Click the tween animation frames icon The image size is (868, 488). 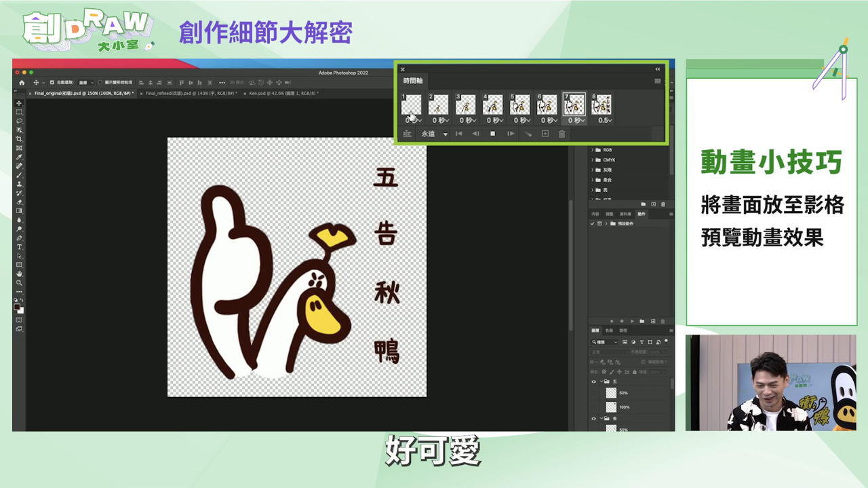[528, 134]
